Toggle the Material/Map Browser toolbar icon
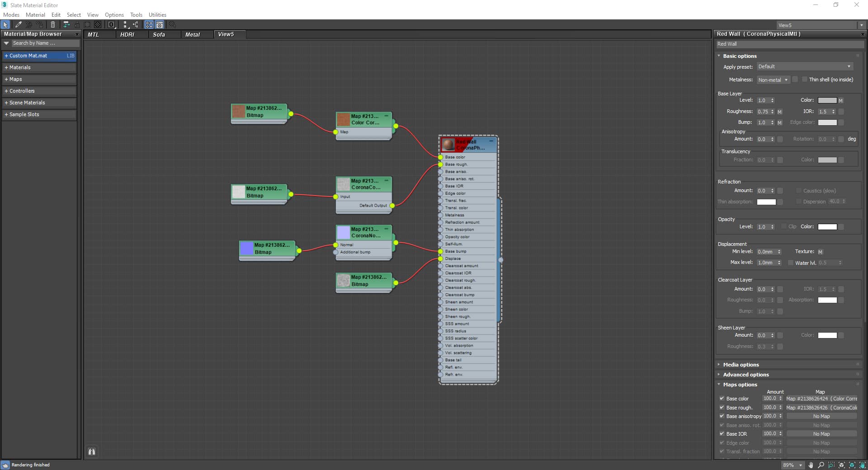This screenshot has width=868, height=470. click(149, 25)
